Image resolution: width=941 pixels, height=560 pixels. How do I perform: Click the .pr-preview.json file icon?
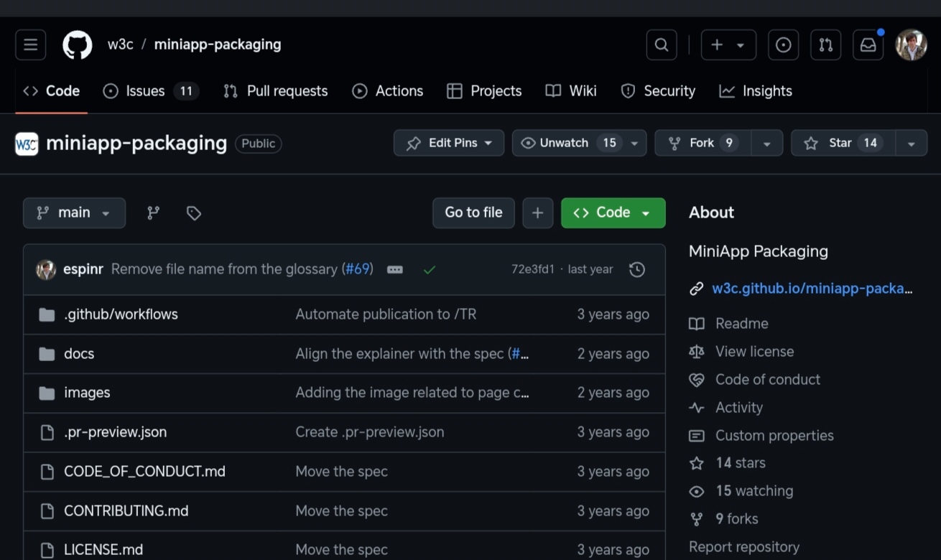(47, 432)
